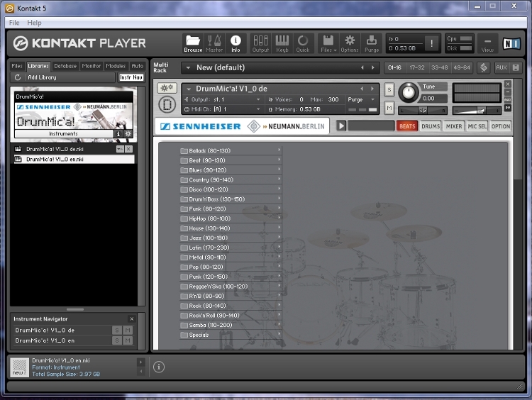532x400 pixels.
Task: Open the instrument Purge dropdown
Action: (x=372, y=99)
